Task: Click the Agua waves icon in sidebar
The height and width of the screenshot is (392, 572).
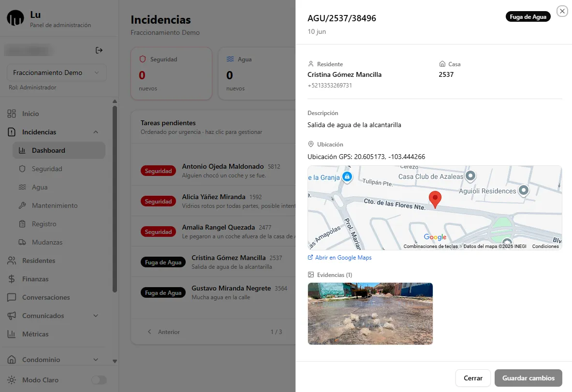Action: click(x=22, y=187)
